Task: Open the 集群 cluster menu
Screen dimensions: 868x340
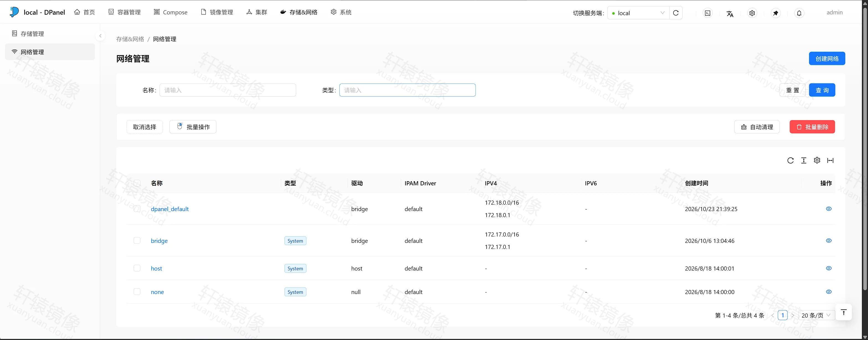Action: click(x=257, y=12)
